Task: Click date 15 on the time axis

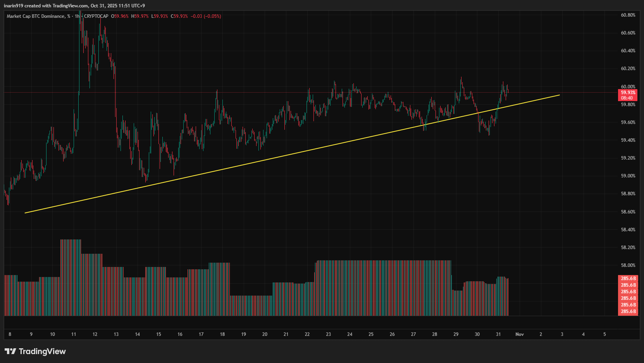Action: (158, 334)
